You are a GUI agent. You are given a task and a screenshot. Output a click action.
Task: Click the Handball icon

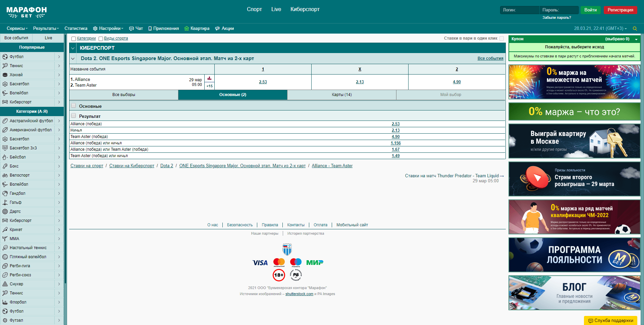(5, 193)
